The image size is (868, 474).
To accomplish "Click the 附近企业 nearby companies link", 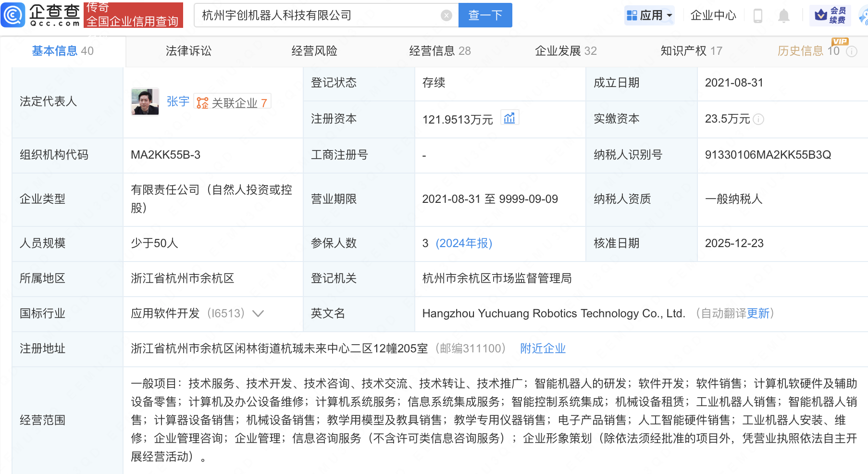I will click(543, 349).
